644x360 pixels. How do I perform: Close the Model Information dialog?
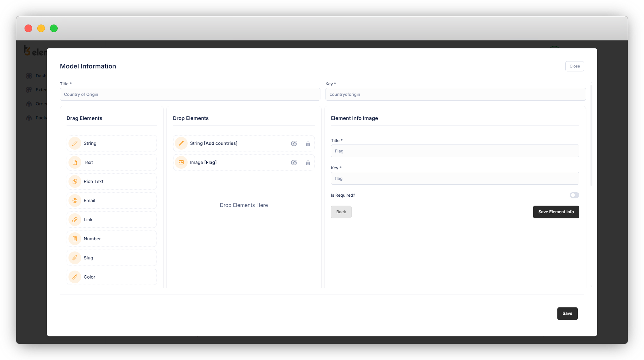(x=574, y=66)
